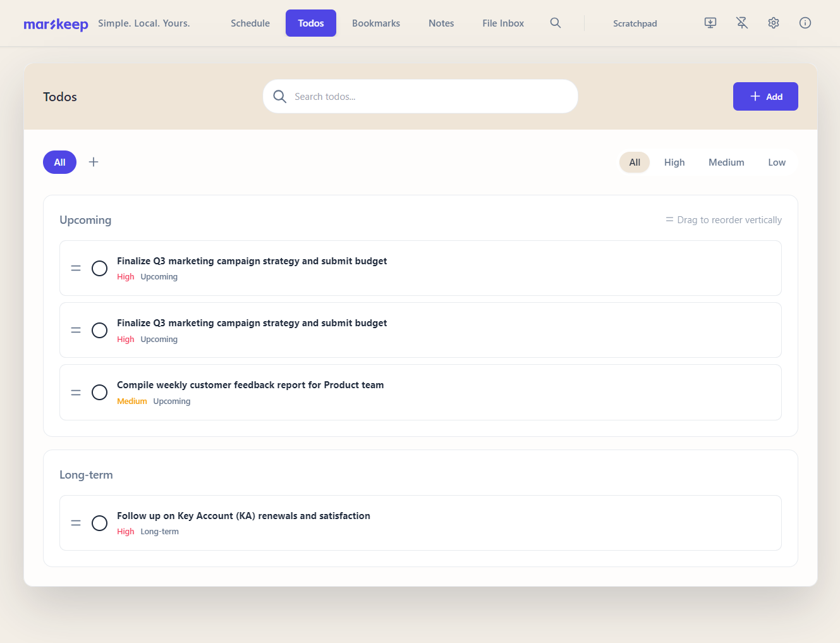Click the drag handle on the Follow up on Key Account todo
Screen dimensions: 840x643
pyautogui.click(x=76, y=523)
